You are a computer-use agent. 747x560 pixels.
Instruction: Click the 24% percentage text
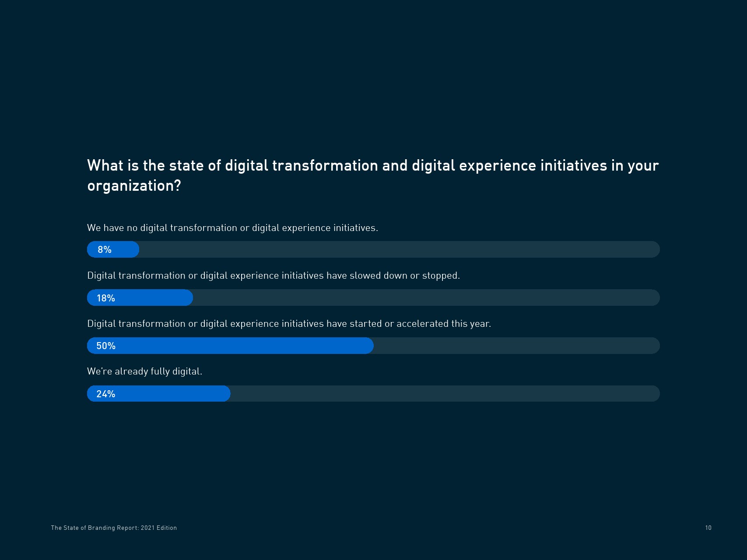click(106, 394)
